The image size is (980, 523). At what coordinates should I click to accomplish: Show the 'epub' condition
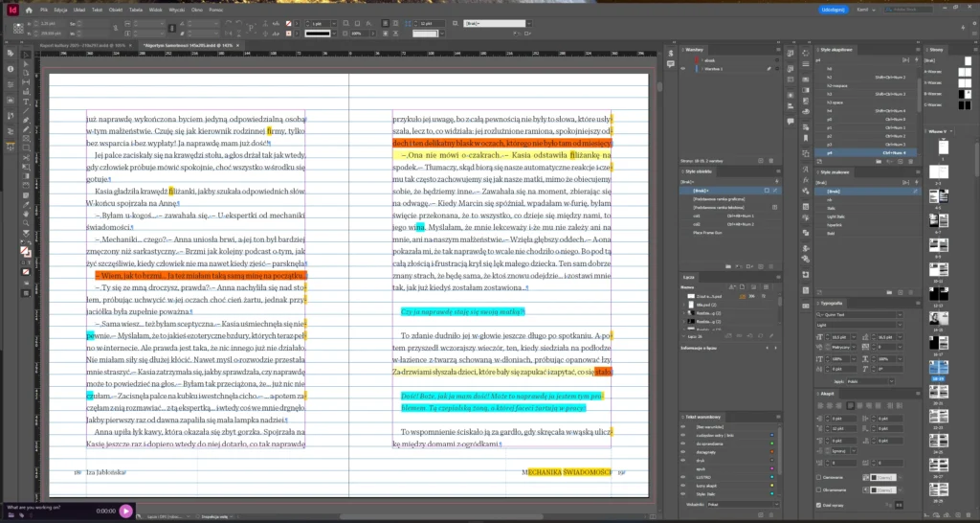683,468
